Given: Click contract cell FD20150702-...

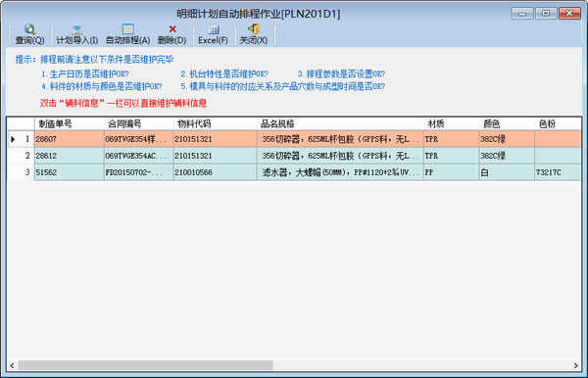Looking at the screenshot, I should pyautogui.click(x=138, y=172).
